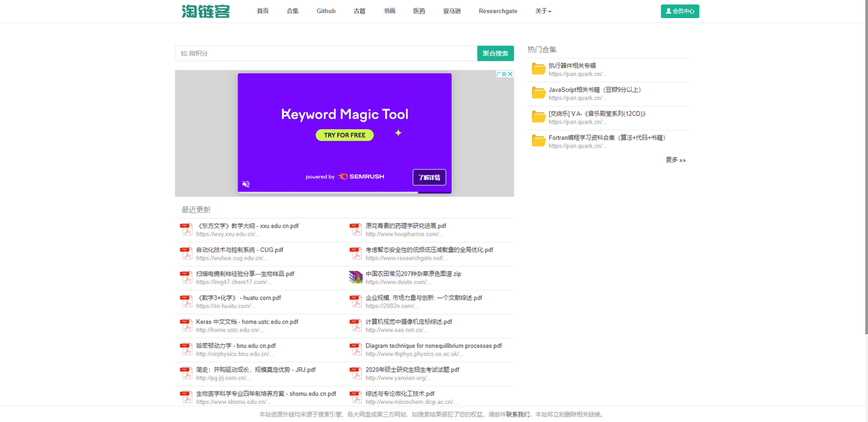Click the folder icon for Fortran编程学习资料合集
868x422 pixels.
click(x=539, y=141)
